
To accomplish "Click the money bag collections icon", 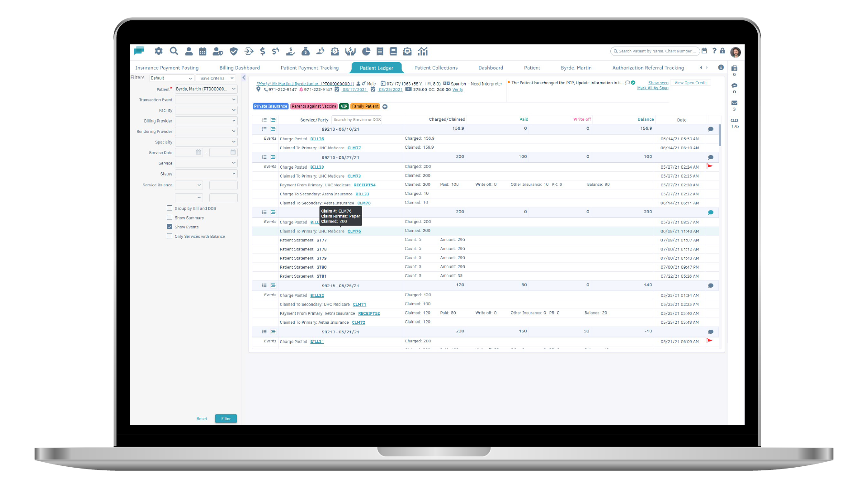I will (306, 52).
